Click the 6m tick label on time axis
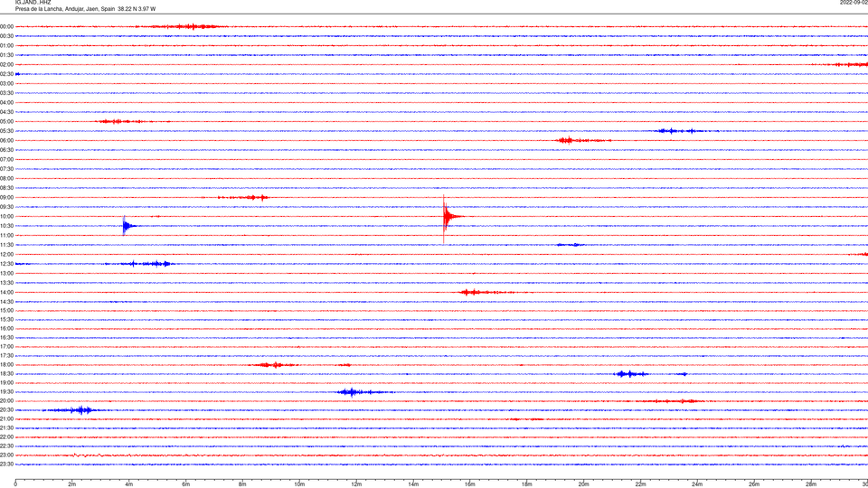The width and height of the screenshot is (868, 488). coord(186,484)
